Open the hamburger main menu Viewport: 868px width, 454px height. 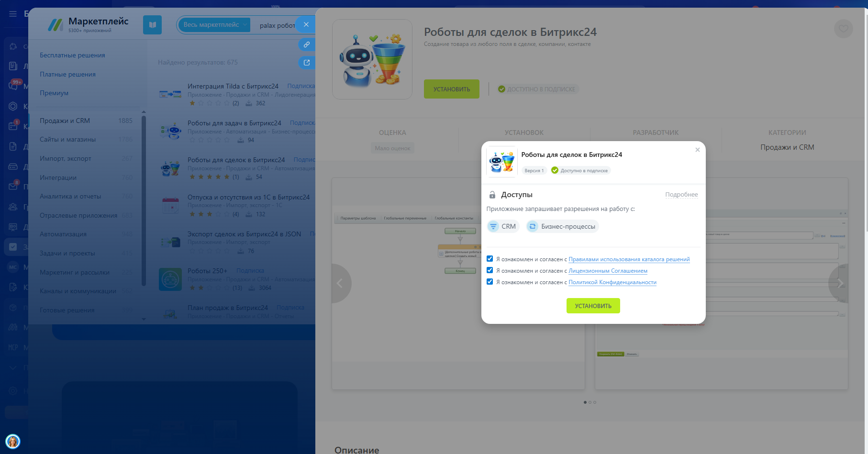[x=13, y=14]
